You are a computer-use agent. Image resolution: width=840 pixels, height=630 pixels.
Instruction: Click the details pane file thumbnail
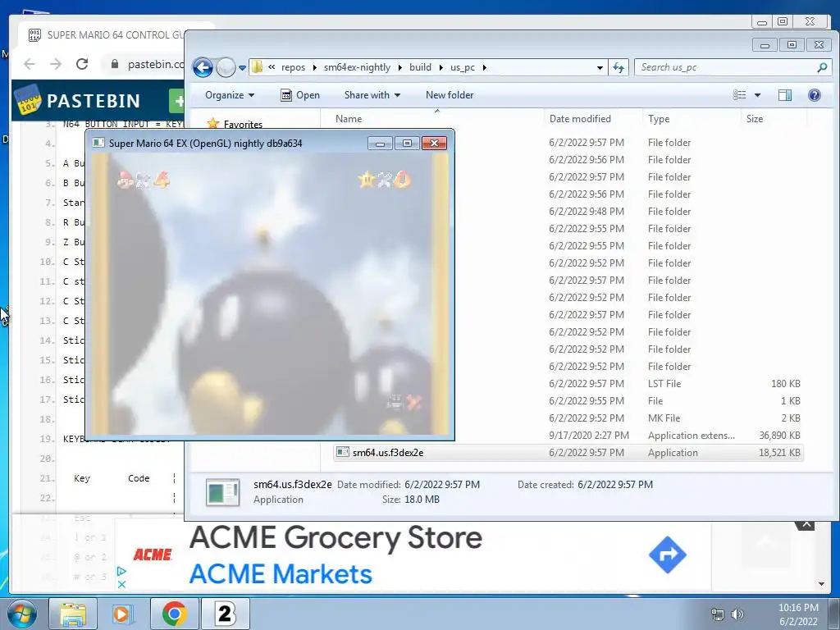tap(222, 492)
